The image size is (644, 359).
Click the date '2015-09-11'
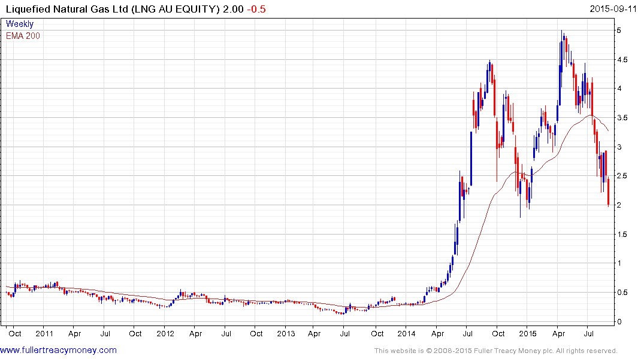click(613, 8)
